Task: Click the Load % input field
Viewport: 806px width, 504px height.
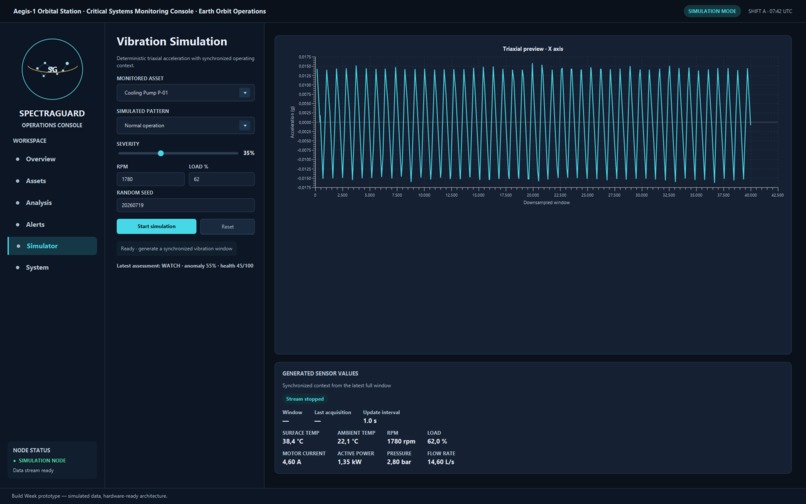Action: point(222,179)
